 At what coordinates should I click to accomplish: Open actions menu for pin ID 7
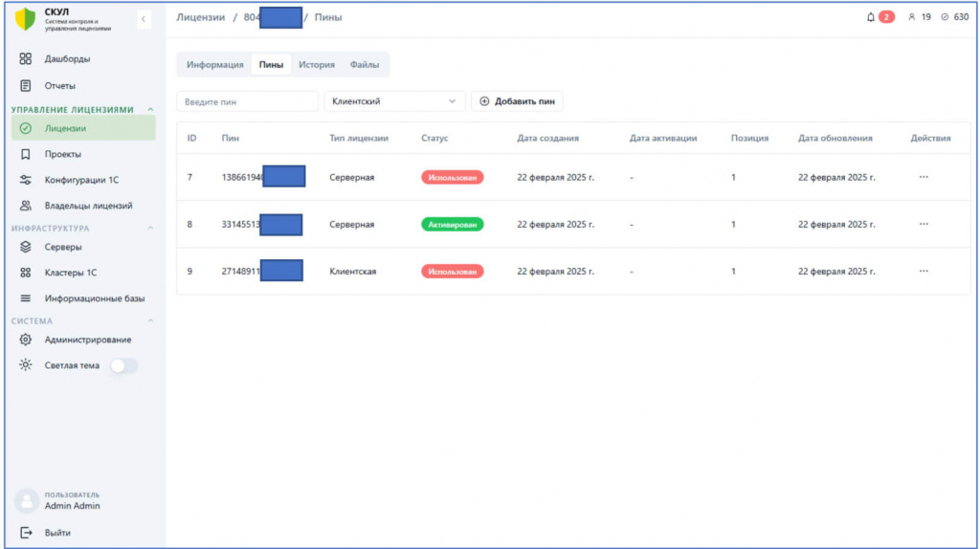[924, 177]
